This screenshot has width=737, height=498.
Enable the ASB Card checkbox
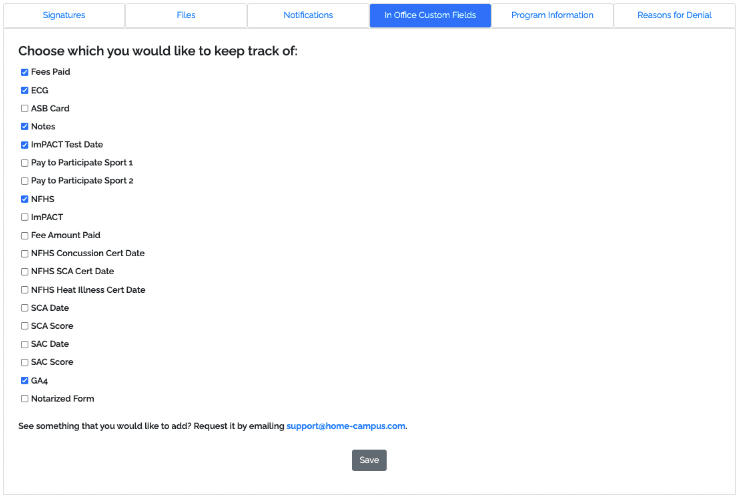(x=25, y=109)
